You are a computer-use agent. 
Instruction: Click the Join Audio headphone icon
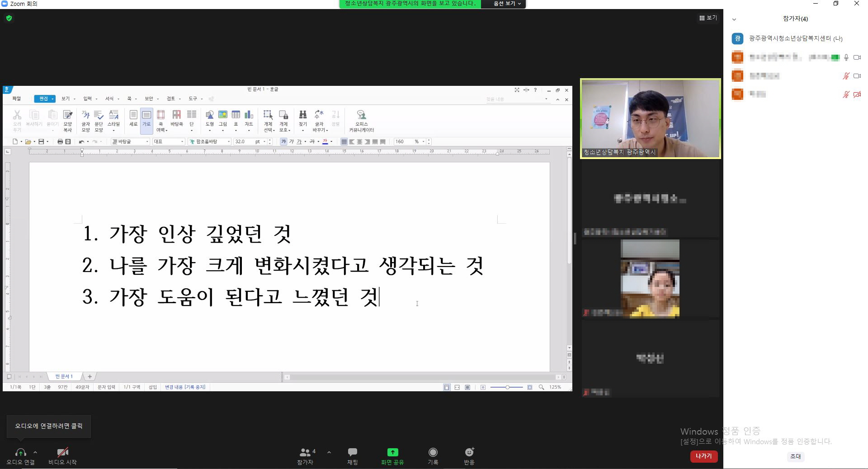point(20,452)
